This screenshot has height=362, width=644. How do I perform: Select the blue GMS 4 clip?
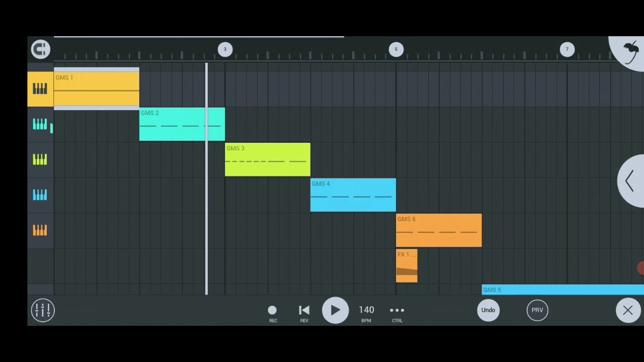click(x=353, y=195)
